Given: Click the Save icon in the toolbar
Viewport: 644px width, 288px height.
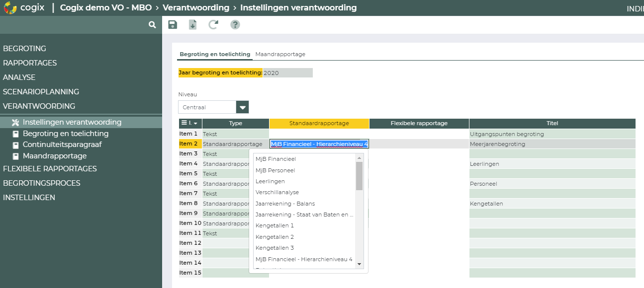Looking at the screenshot, I should 173,24.
